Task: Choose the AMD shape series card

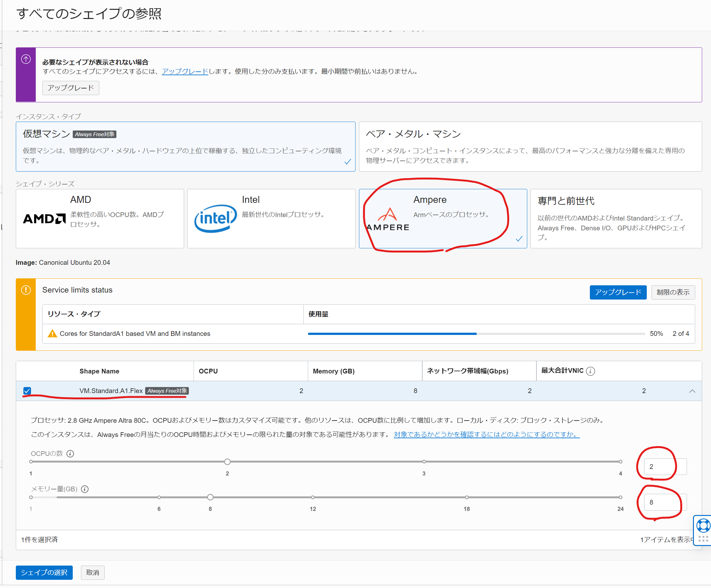Action: (100, 219)
